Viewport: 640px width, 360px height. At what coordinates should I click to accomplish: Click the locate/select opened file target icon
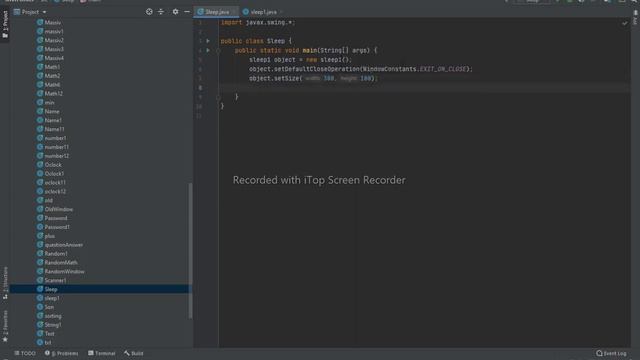tap(149, 12)
